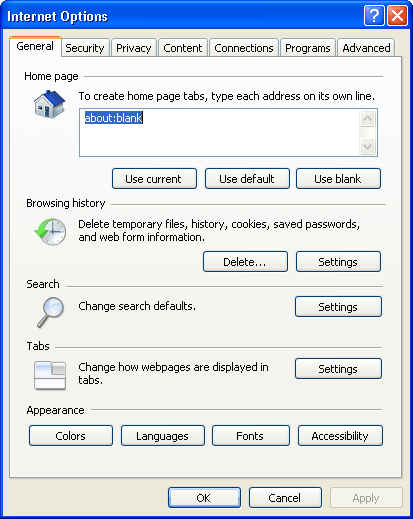Click the scroll down arrow in home page box
This screenshot has width=413, height=519.
(x=367, y=146)
